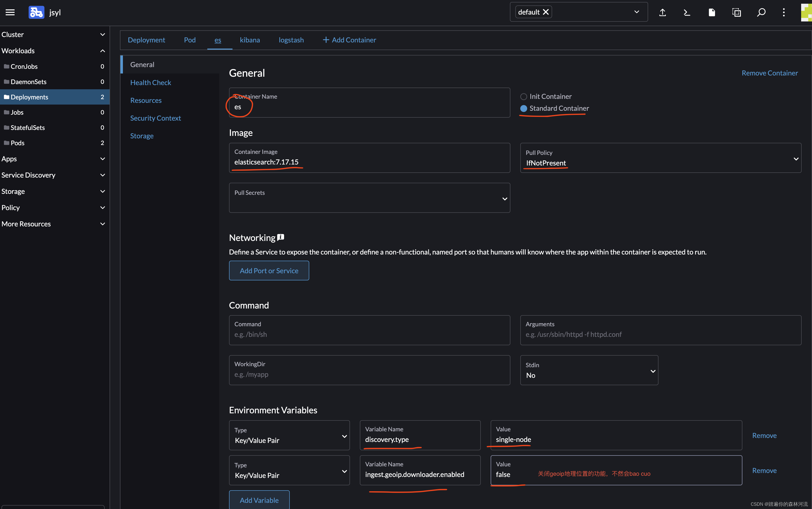Screen dimensions: 812x509
Task: Open Type dropdown for discovery.type variable
Action: coord(289,435)
